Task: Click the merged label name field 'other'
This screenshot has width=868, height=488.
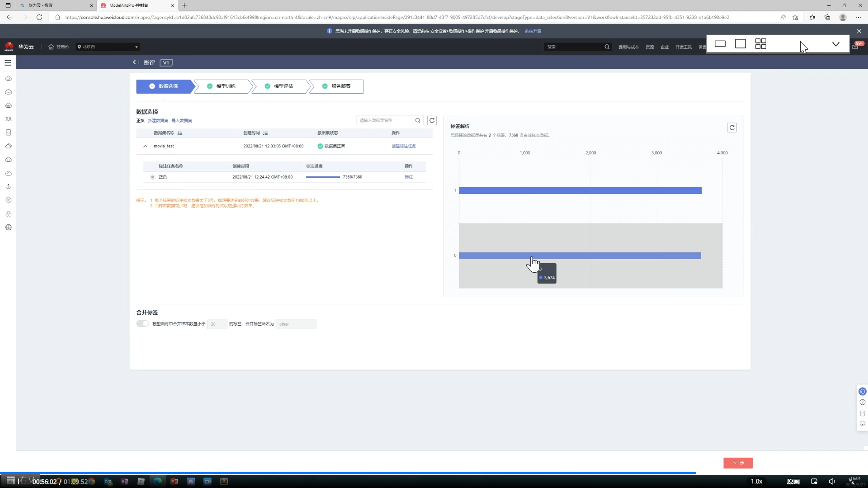Action: 296,324
